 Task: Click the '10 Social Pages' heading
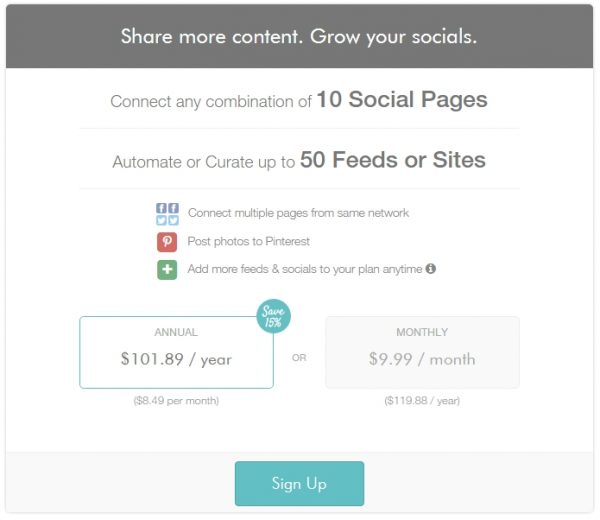point(402,100)
